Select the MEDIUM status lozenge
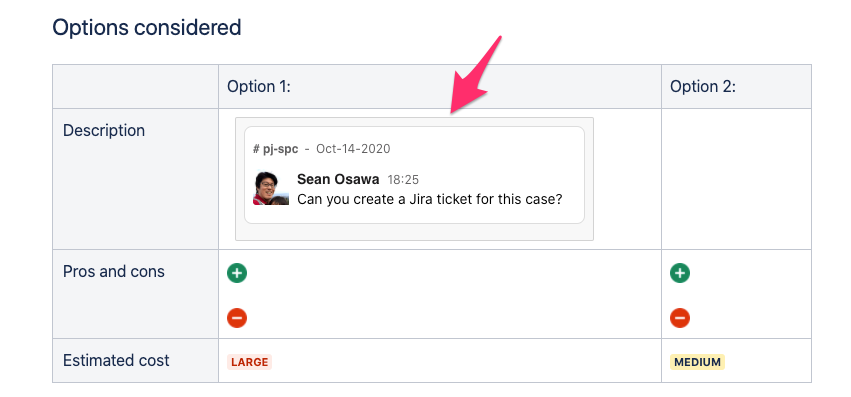This screenshot has height=397, width=851. [x=697, y=362]
